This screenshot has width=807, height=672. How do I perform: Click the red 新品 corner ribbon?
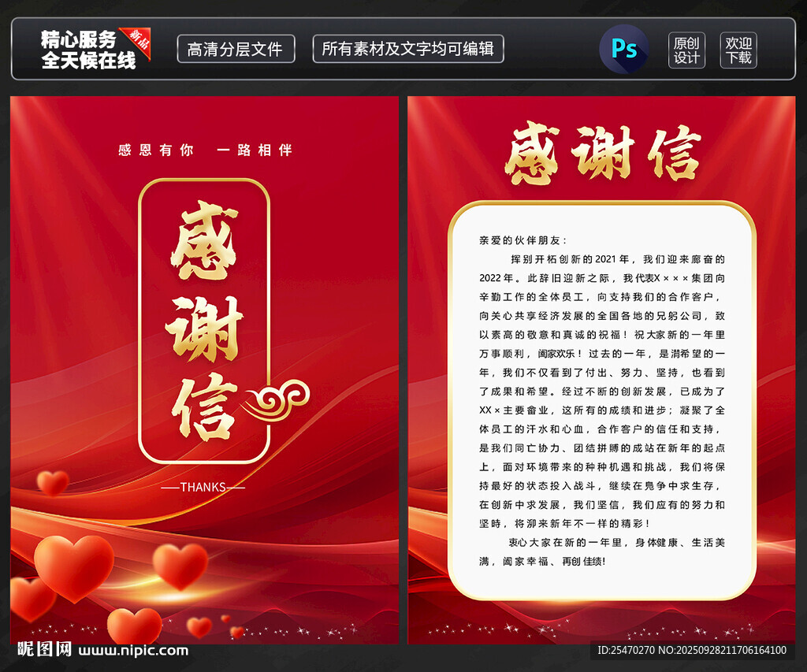pos(139,41)
